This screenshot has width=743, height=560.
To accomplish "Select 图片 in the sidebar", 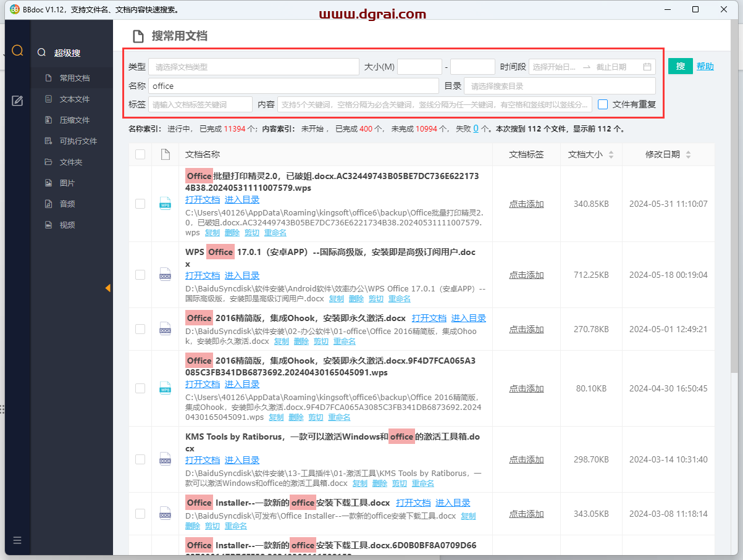I will [x=72, y=183].
